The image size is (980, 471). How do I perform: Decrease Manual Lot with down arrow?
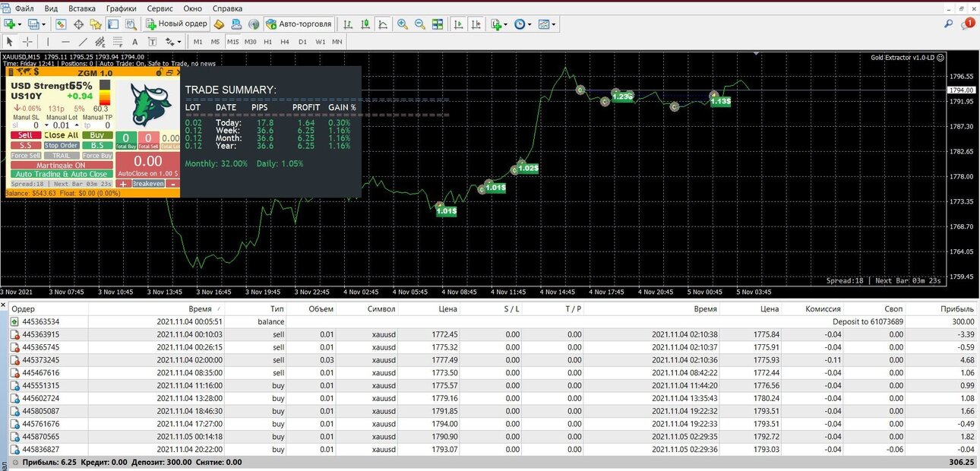click(x=46, y=125)
